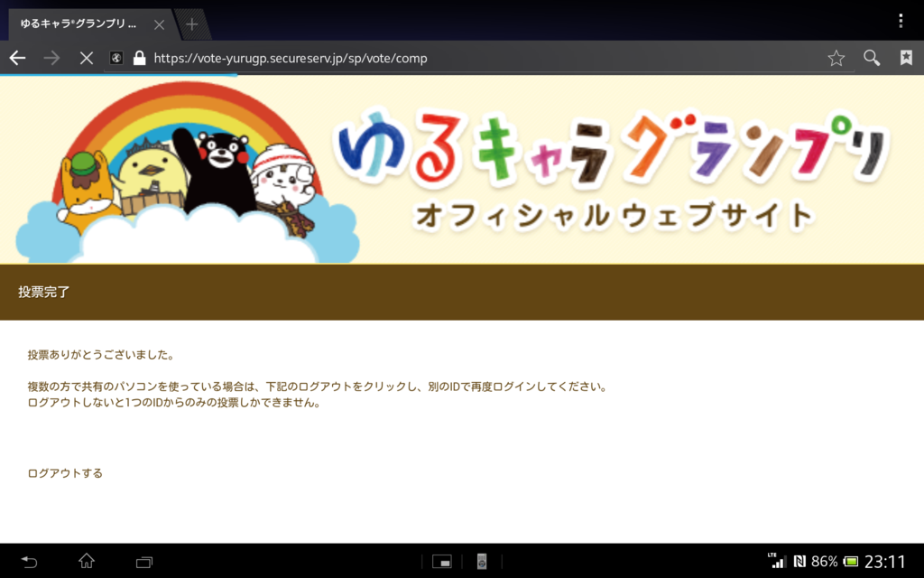The width and height of the screenshot is (924, 578).
Task: Click the オフィシャルウェブサイト subtitle
Action: coord(614,215)
